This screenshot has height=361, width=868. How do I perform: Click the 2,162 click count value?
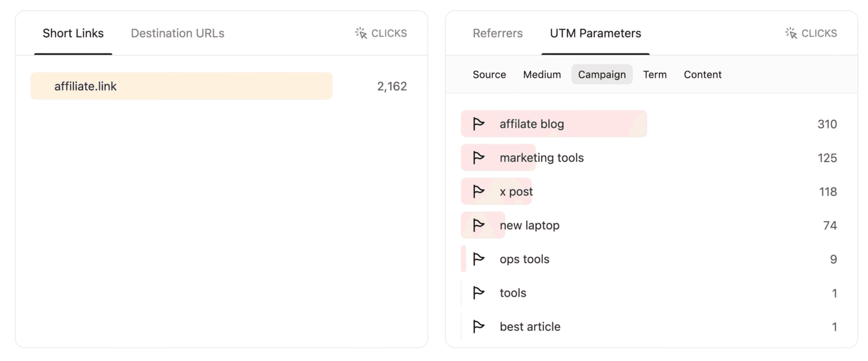[x=393, y=86]
